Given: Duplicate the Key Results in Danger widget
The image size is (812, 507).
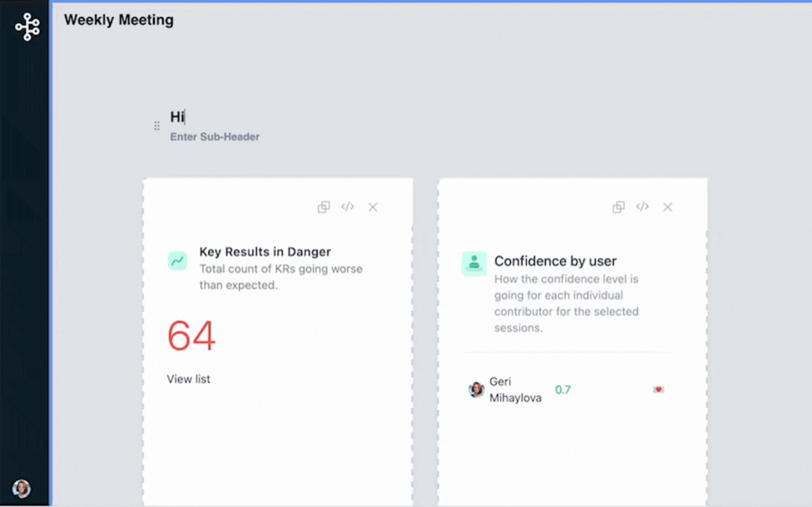Looking at the screenshot, I should [x=323, y=207].
